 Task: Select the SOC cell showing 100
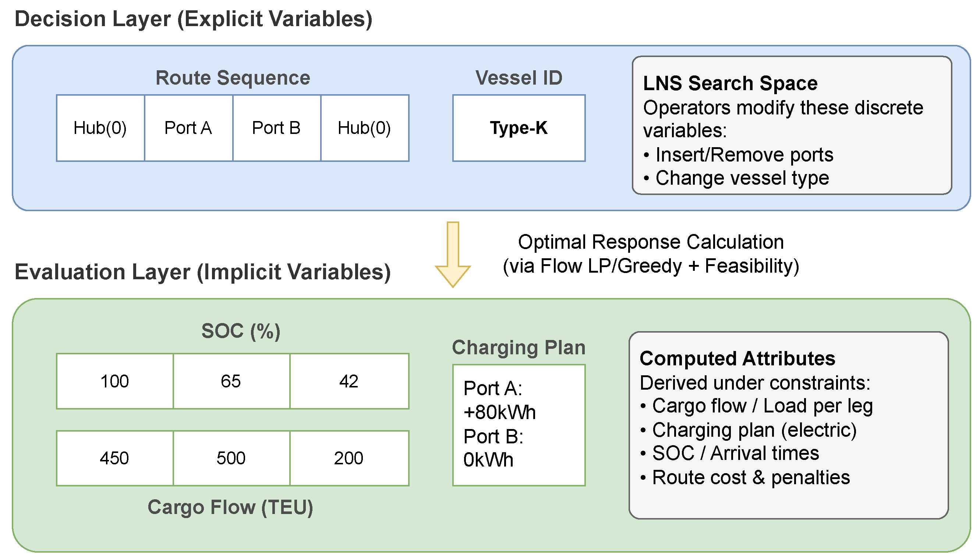114,381
